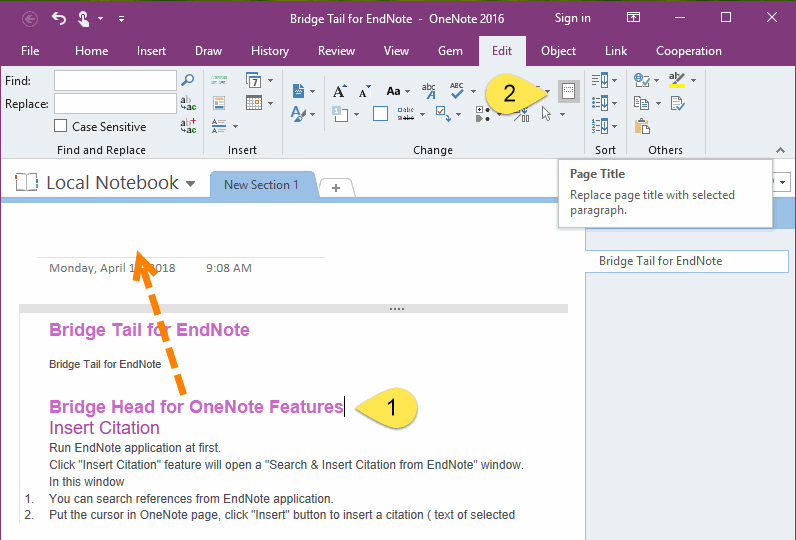The width and height of the screenshot is (796, 540).
Task: Click the page time 9:08 AM
Action: [228, 268]
